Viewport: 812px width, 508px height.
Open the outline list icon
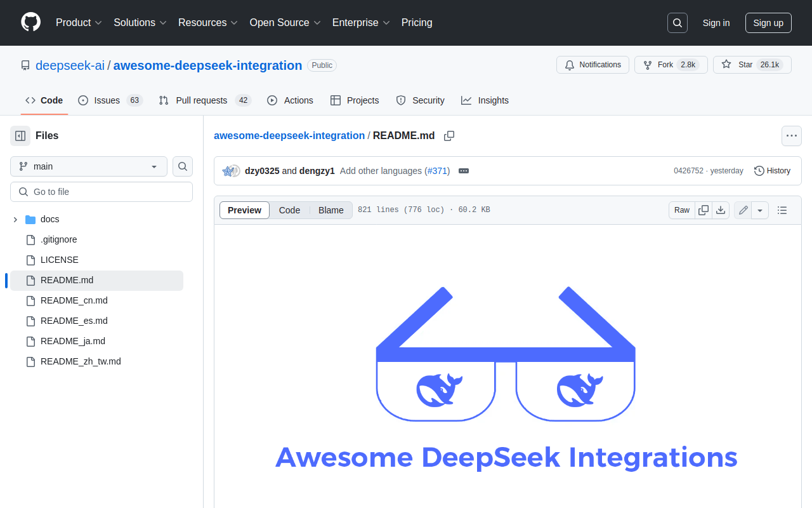pyautogui.click(x=782, y=210)
